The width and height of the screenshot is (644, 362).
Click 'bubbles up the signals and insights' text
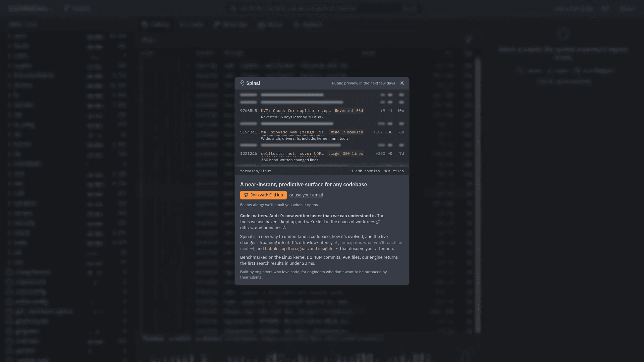pos(299,249)
